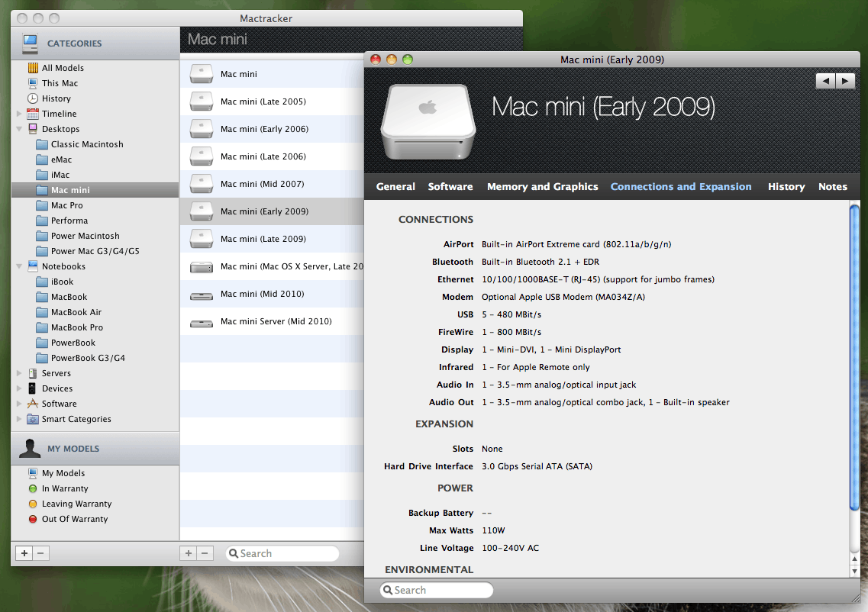868x612 pixels.
Task: Focus the detail window search field
Action: click(x=436, y=590)
